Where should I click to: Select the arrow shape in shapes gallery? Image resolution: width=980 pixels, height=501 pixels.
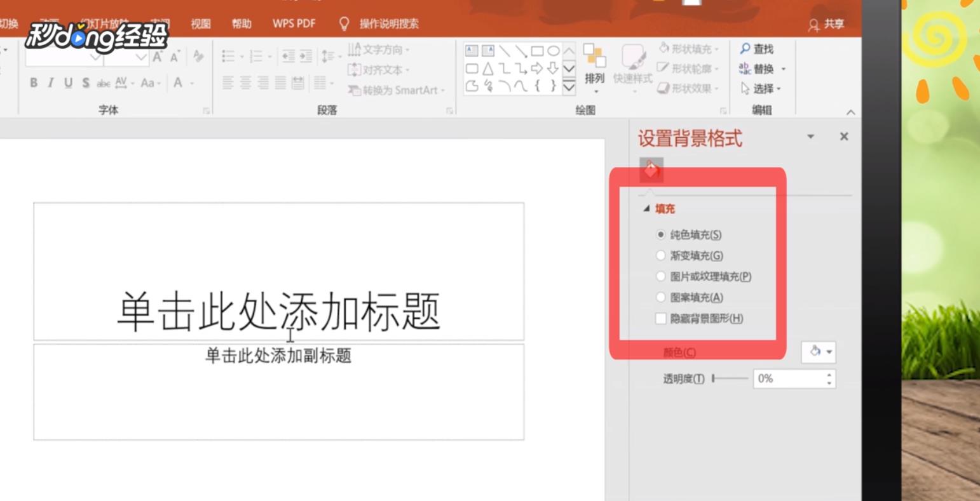click(x=537, y=68)
